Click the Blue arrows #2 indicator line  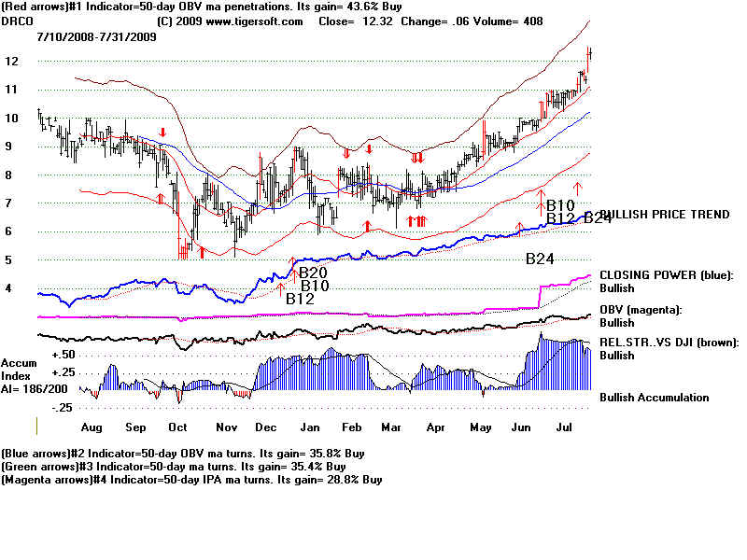click(x=183, y=454)
